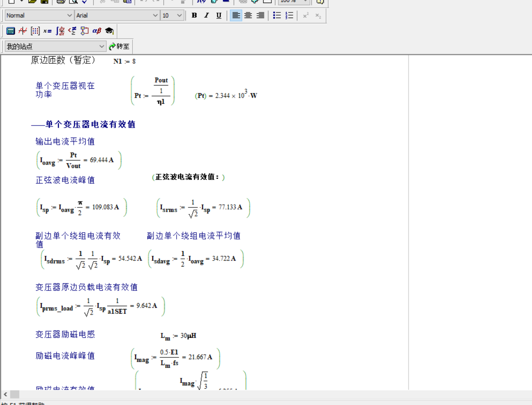Open the Vector and Matrix palette
Viewport: 532px width, 405px height.
(x=35, y=31)
